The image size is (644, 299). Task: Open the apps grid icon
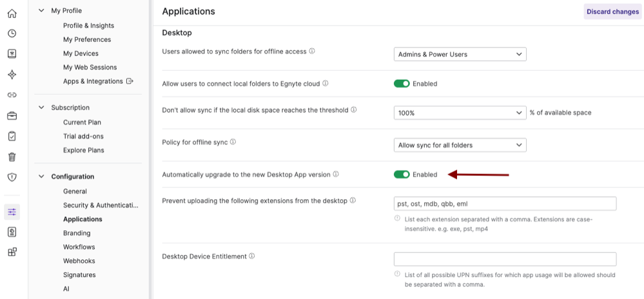click(12, 252)
